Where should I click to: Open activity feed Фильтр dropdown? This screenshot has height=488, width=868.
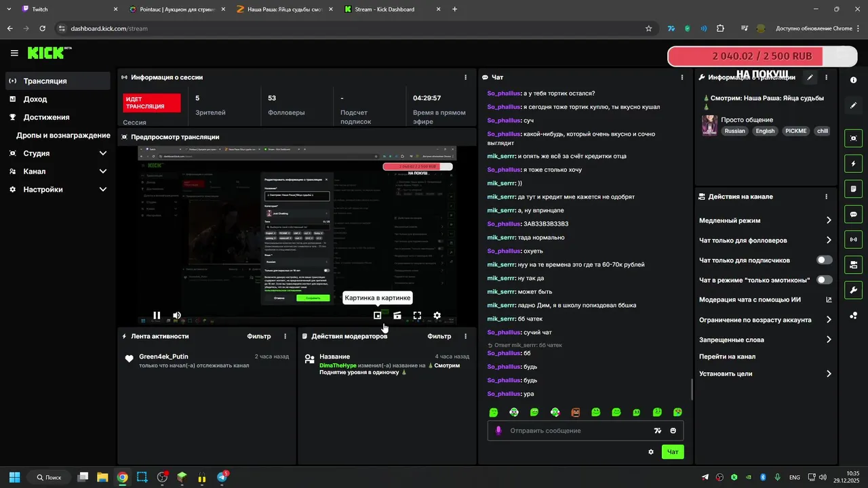[258, 336]
